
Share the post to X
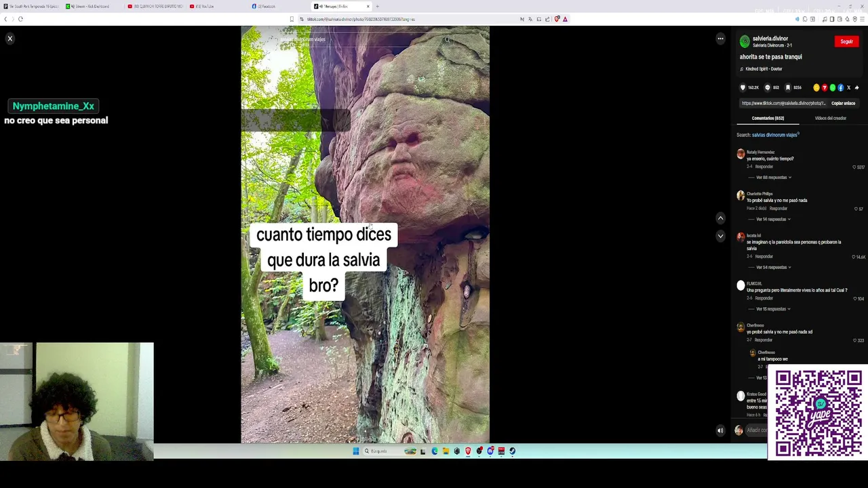pos(848,87)
